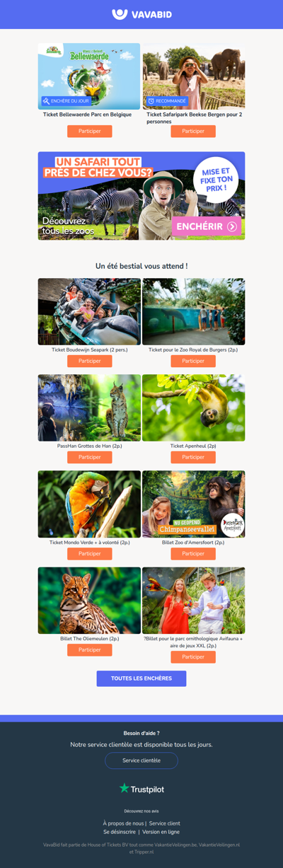Click the Se désinscrire link
This screenshot has width=283, height=868.
coord(120,832)
